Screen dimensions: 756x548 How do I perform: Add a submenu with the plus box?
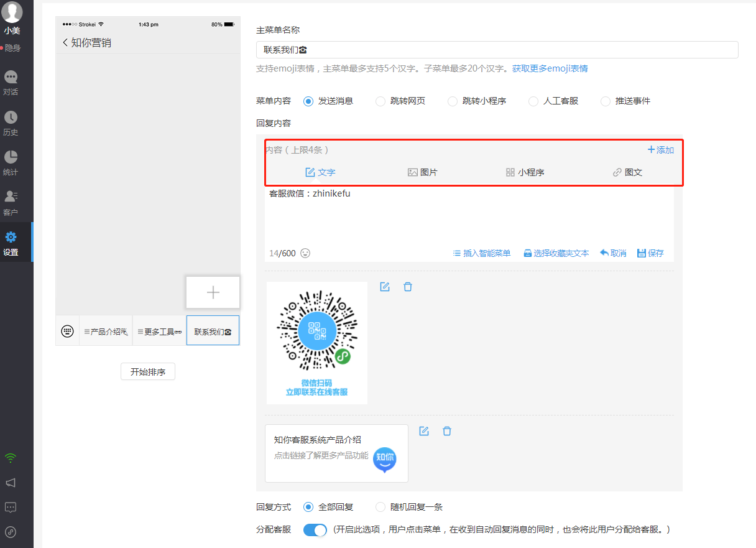coord(213,292)
